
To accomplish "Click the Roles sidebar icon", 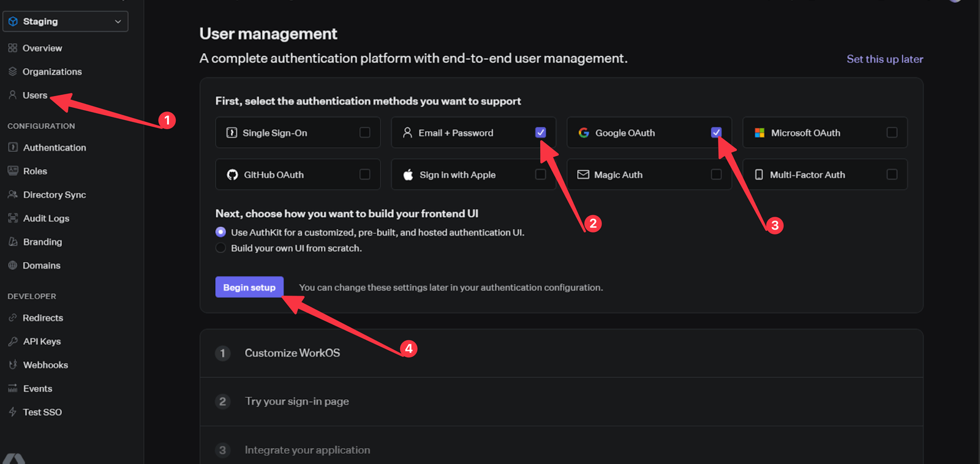I will pos(13,171).
